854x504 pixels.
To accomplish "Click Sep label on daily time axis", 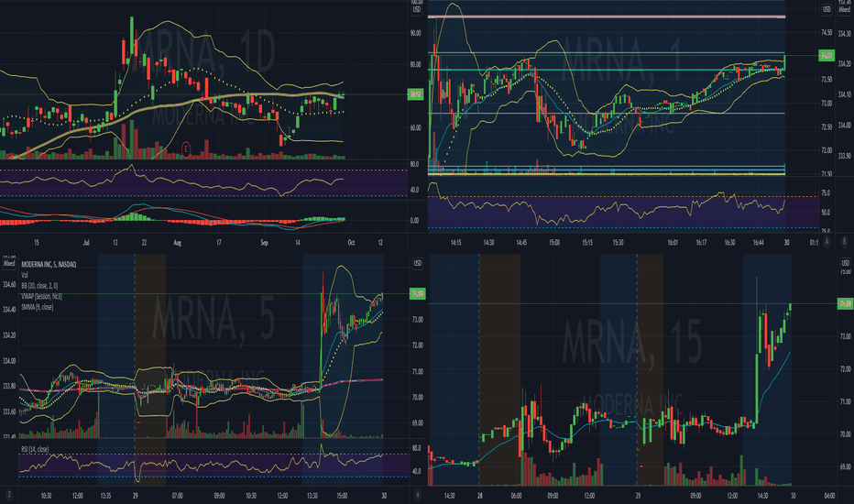I will (x=264, y=243).
